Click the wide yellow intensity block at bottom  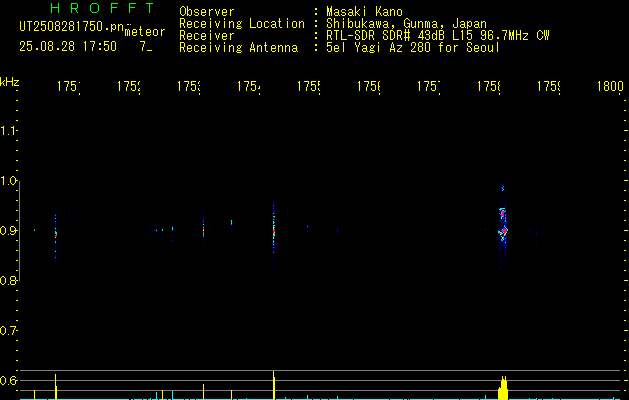click(x=503, y=388)
